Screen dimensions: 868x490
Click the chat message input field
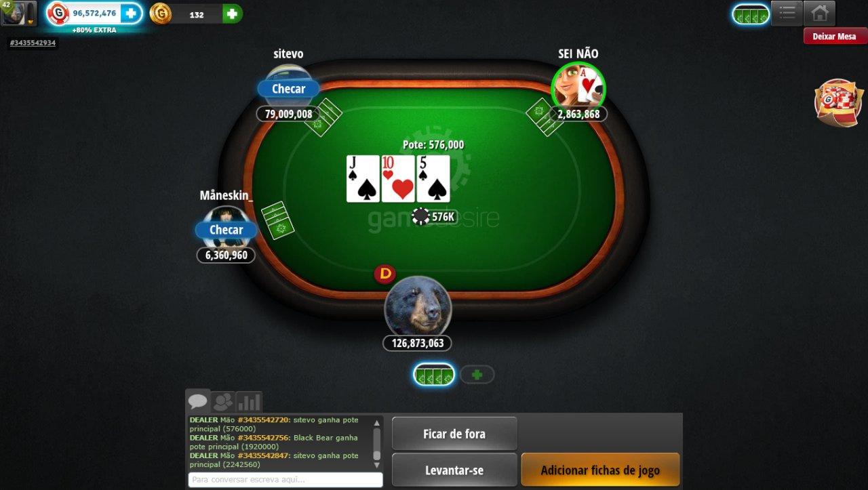pos(285,479)
